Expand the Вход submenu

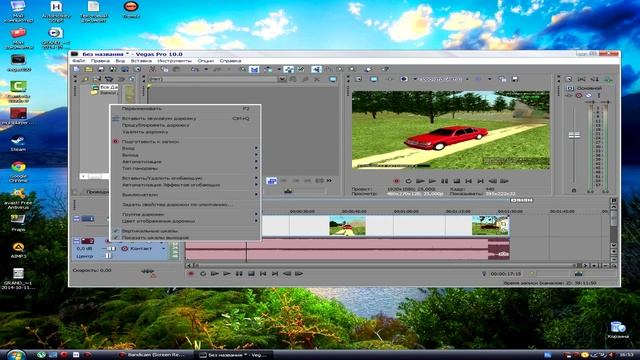185,148
